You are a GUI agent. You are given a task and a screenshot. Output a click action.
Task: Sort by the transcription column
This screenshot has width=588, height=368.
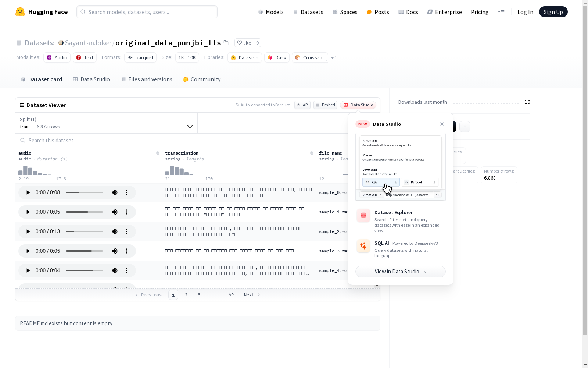click(312, 153)
